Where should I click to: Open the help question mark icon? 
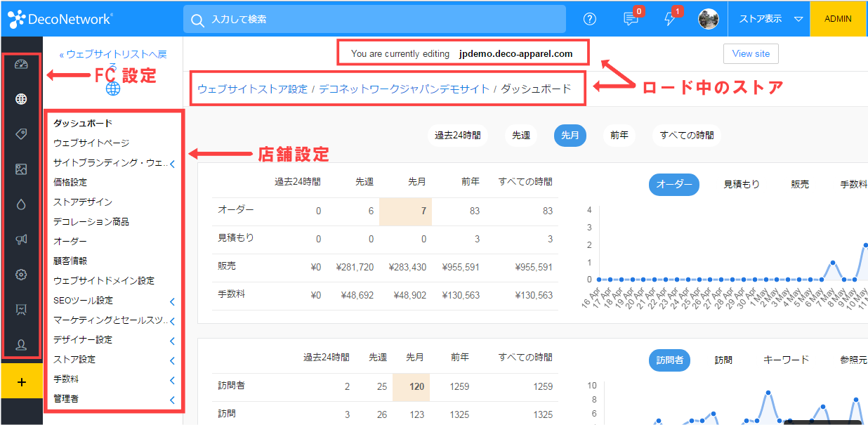[590, 19]
